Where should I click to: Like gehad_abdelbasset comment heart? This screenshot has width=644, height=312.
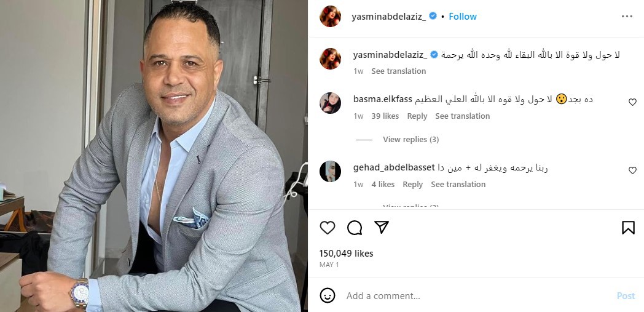pos(632,170)
